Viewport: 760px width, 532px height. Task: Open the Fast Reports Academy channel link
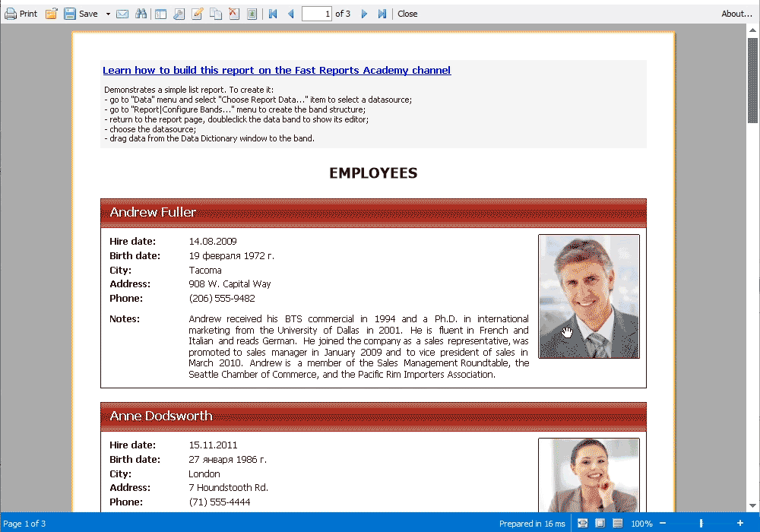[277, 70]
